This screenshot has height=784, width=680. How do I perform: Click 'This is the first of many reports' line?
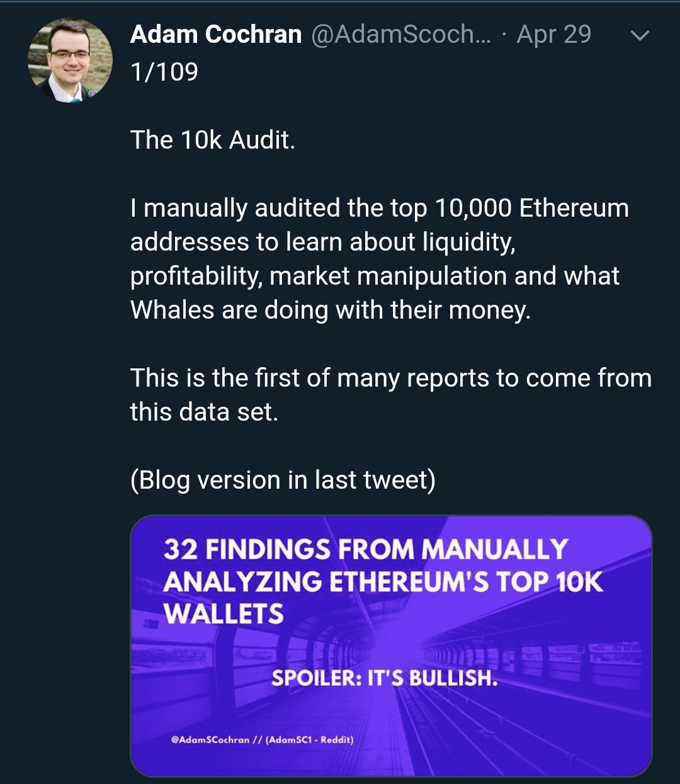point(390,378)
